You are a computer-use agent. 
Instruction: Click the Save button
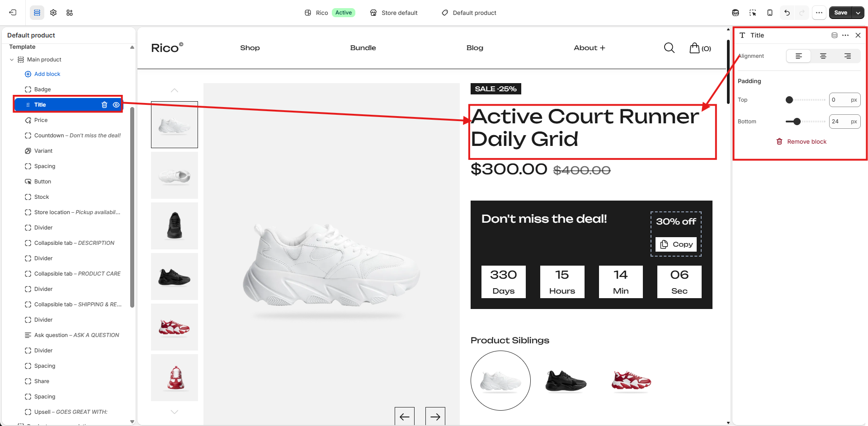pos(840,13)
